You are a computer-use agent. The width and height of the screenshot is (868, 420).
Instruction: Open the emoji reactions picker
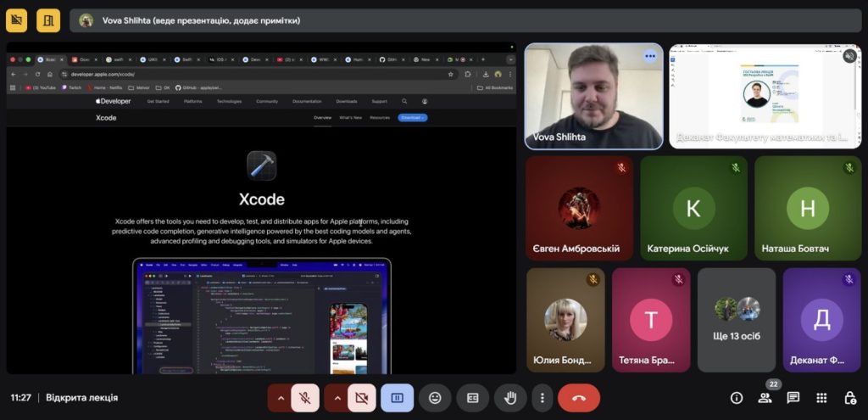pos(435,398)
